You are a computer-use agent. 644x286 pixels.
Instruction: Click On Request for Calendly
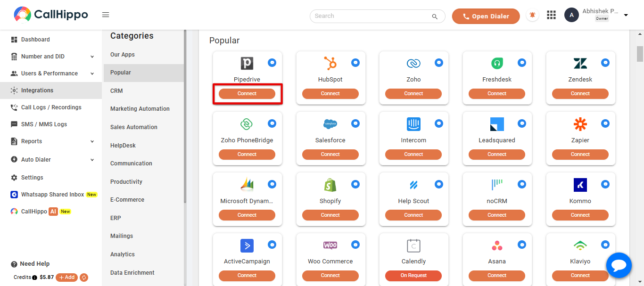[x=413, y=276]
